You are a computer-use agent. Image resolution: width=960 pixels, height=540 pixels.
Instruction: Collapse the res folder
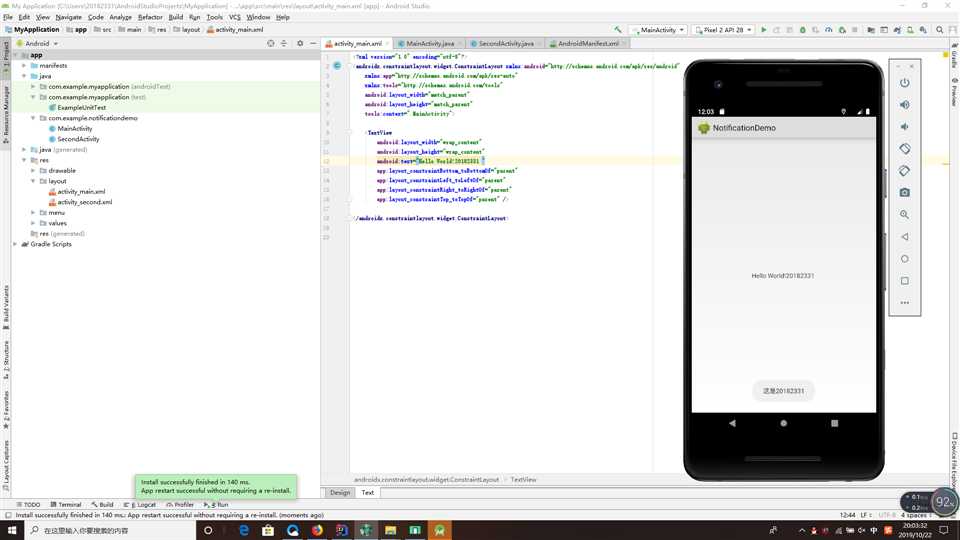click(x=24, y=160)
